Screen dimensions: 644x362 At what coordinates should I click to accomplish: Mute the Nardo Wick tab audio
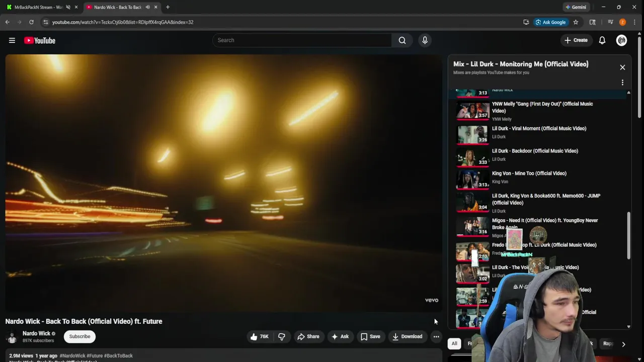pos(147,7)
